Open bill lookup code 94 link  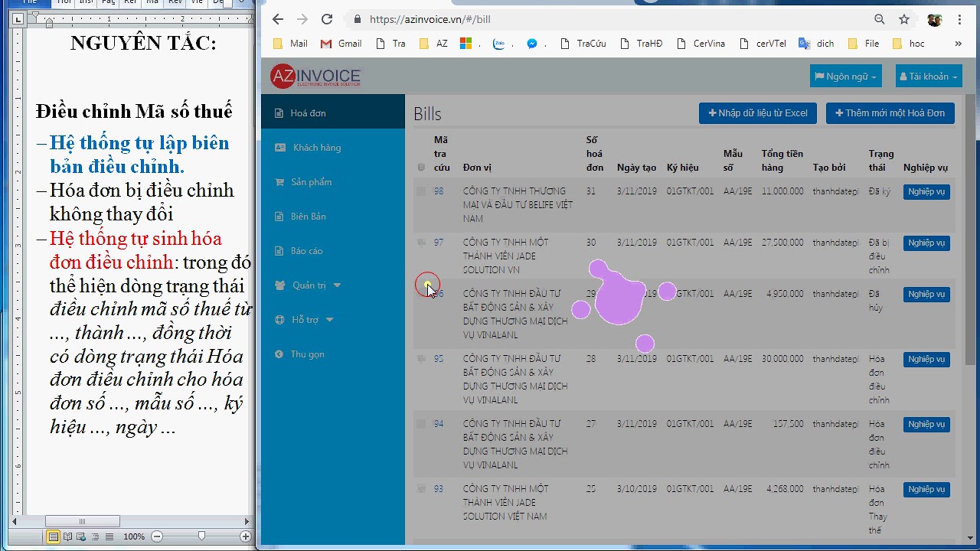[x=439, y=423]
